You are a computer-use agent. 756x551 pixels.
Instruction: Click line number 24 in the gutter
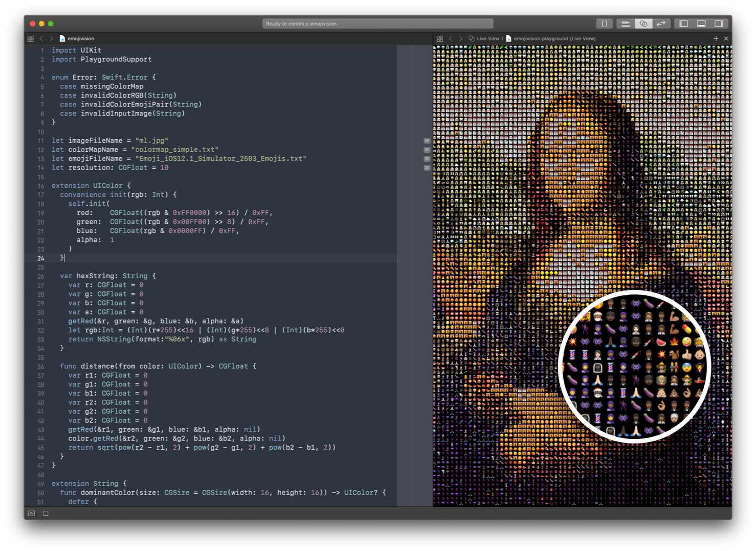[41, 259]
